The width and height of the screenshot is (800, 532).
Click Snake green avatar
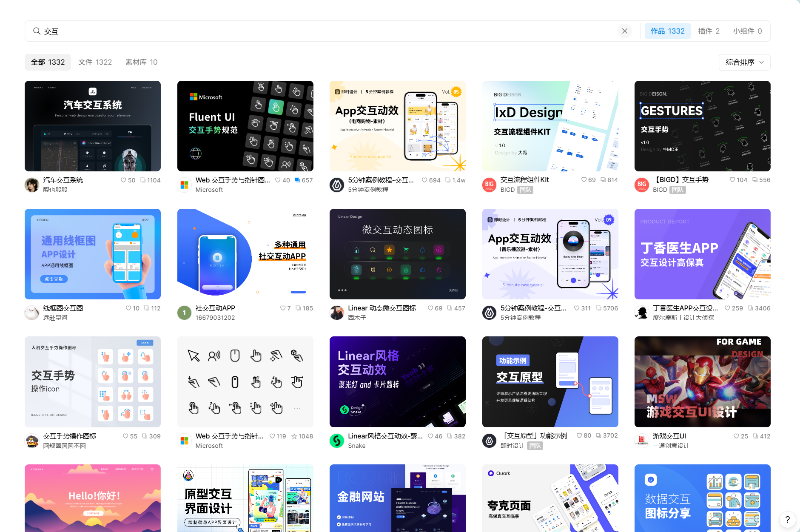(337, 441)
